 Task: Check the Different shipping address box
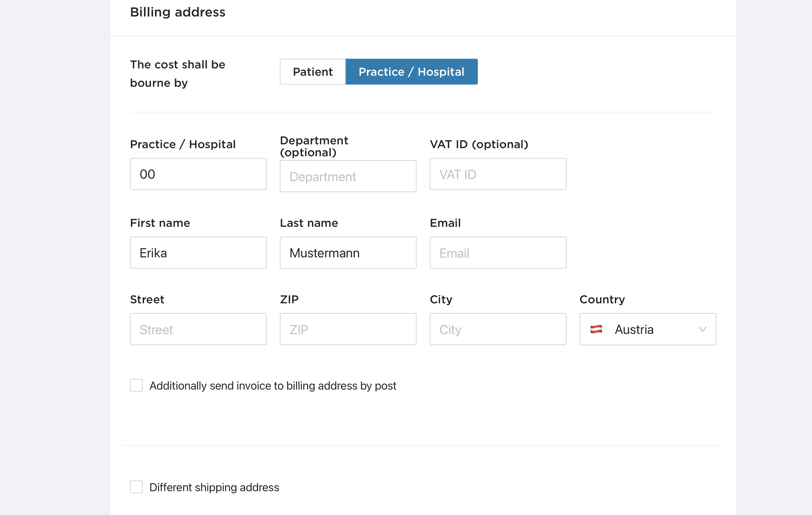click(136, 487)
